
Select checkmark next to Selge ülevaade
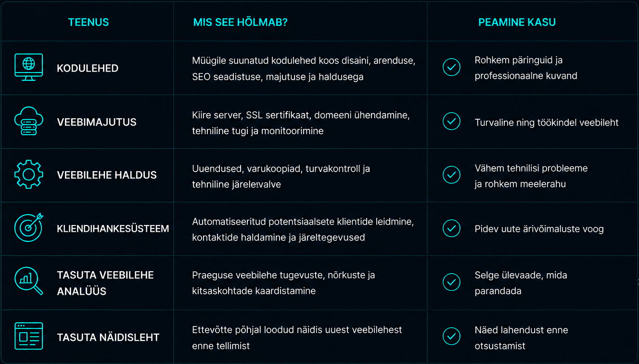coord(451,282)
